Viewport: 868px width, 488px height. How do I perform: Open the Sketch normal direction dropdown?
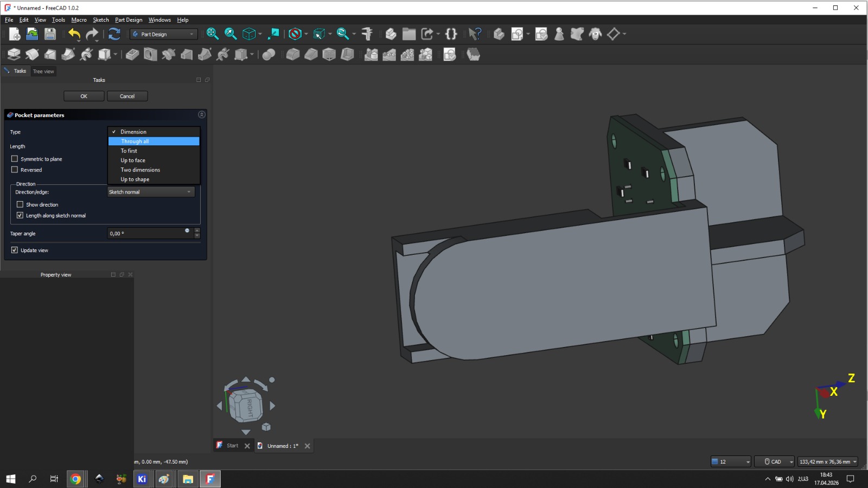151,192
